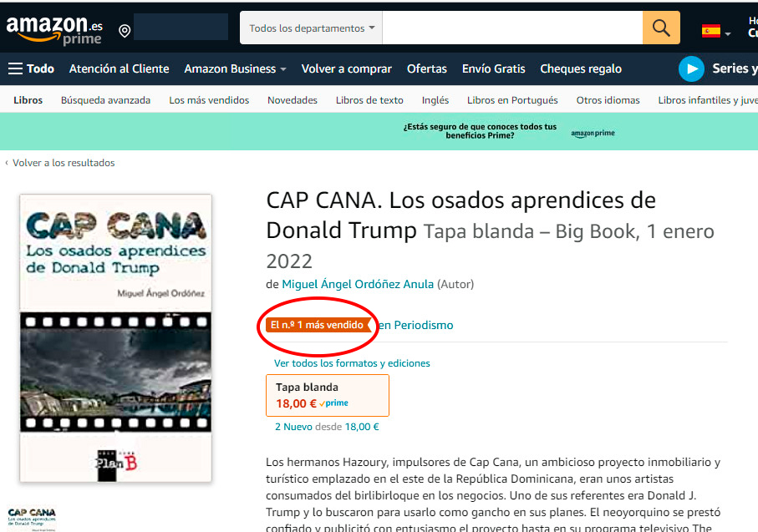Open Ver todos los formatos y ediciones

tap(352, 363)
